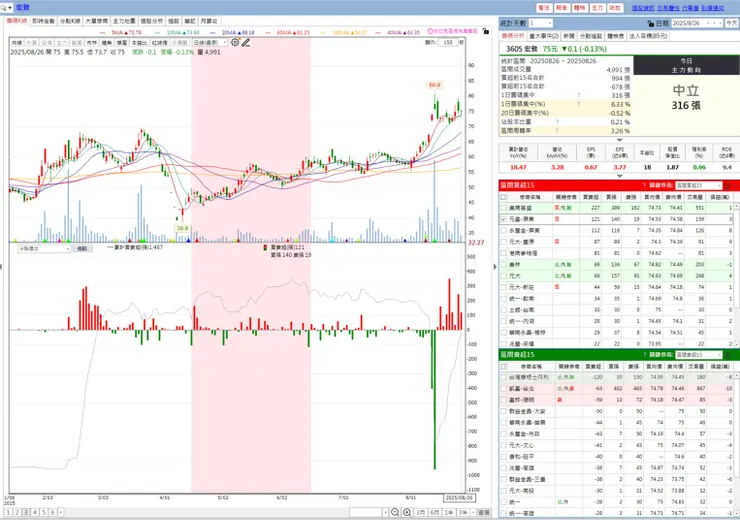Viewport: 740px width, 520px height.
Task: Toggle the 紅綠燈 overlay button
Action: click(159, 42)
